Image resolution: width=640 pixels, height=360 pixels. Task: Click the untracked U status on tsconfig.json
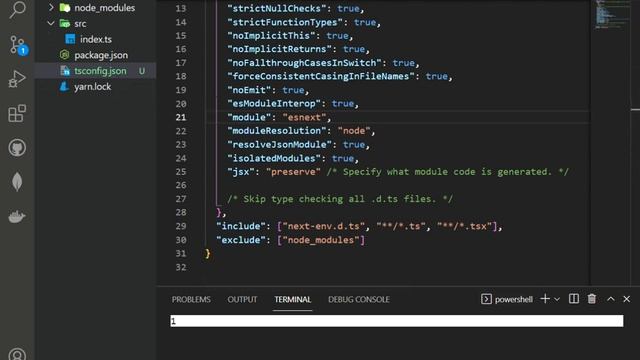click(142, 71)
